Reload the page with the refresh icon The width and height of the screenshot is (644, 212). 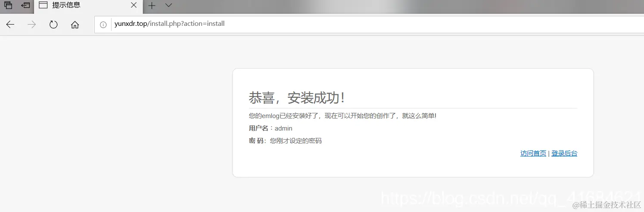click(53, 25)
